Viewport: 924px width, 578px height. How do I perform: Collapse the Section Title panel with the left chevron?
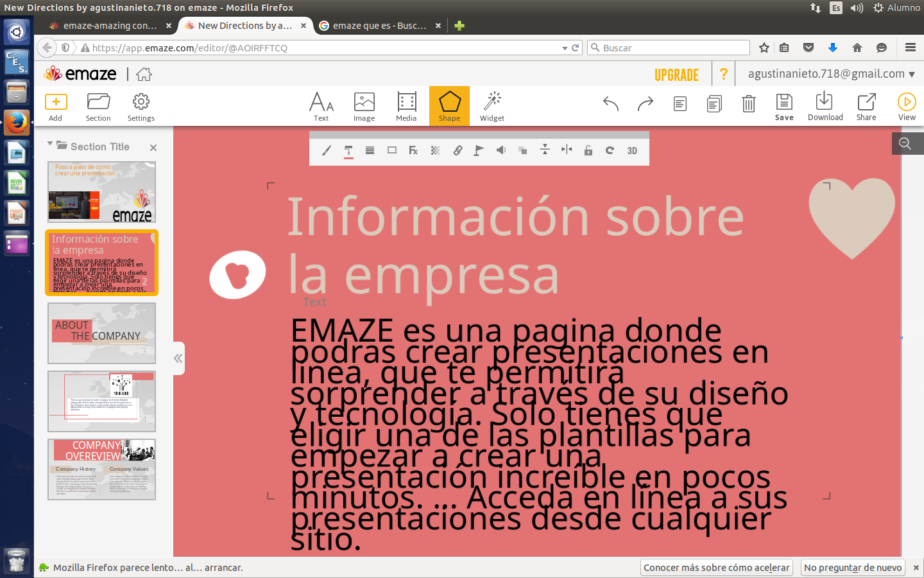[178, 358]
